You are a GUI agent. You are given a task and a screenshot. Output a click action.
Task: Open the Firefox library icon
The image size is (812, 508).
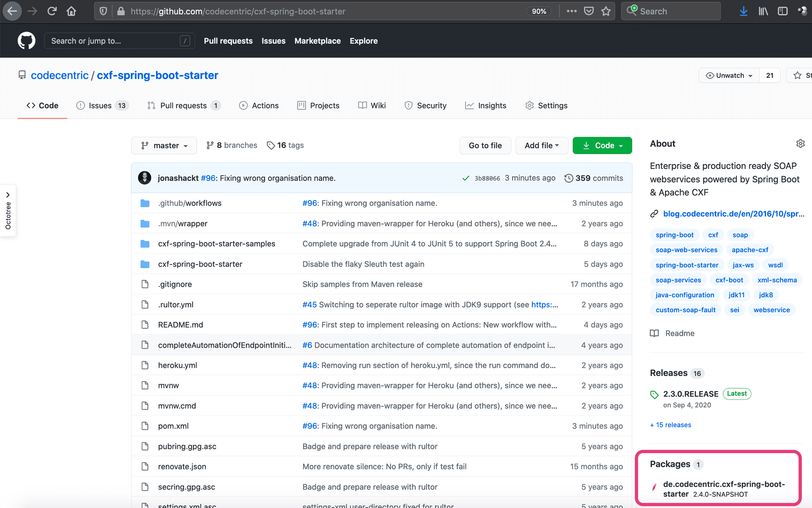click(x=763, y=11)
